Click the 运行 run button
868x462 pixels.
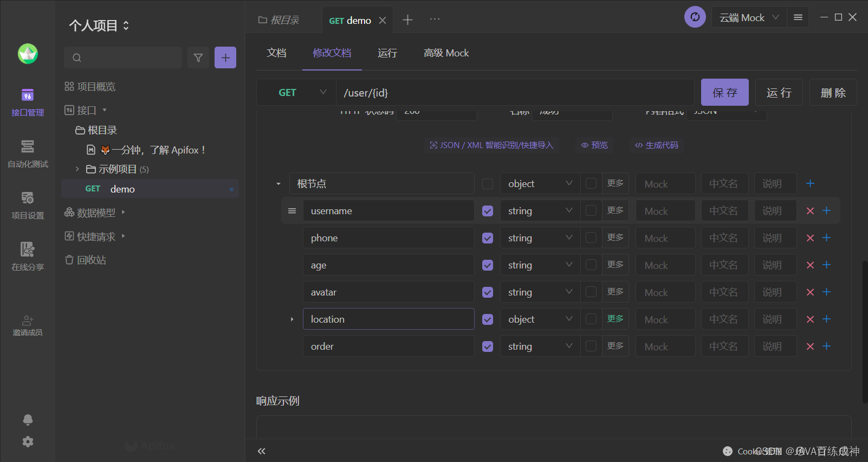[x=779, y=92]
